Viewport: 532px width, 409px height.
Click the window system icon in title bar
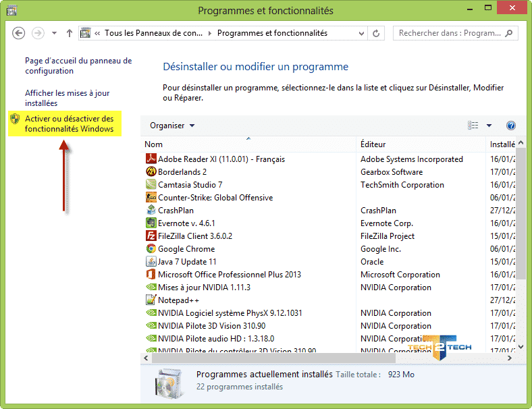coord(11,10)
